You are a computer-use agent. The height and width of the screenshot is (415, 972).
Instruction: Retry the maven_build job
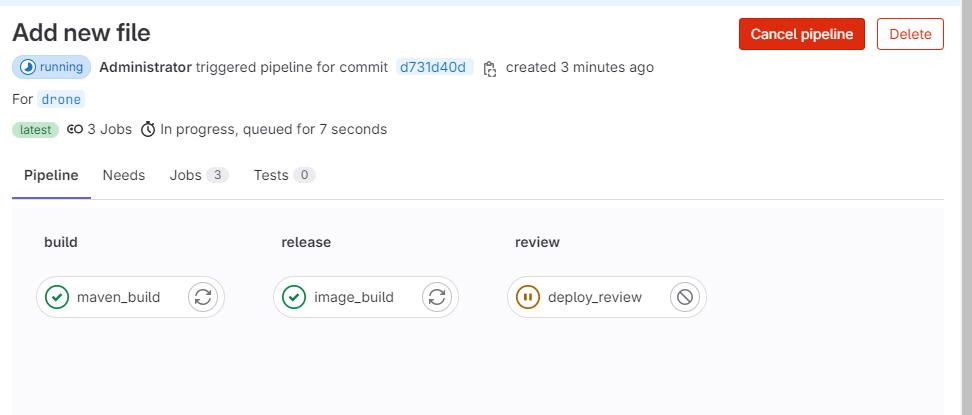coord(203,297)
